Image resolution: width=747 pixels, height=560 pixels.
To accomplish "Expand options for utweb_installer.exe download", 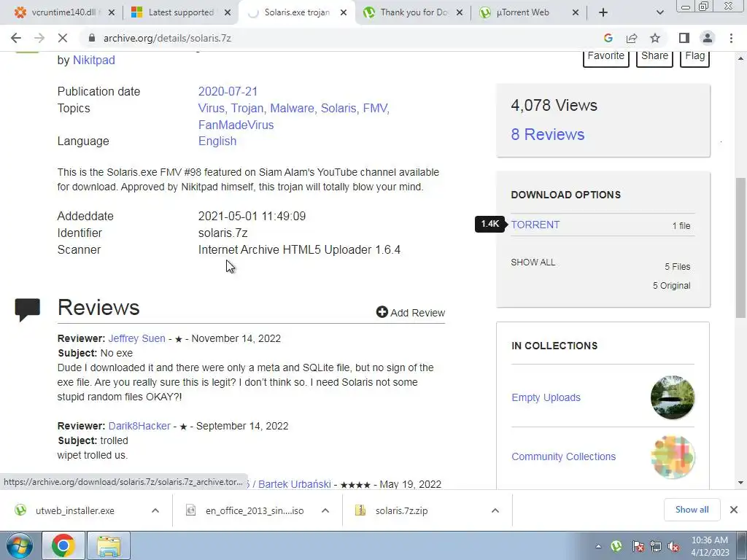I will 155,510.
